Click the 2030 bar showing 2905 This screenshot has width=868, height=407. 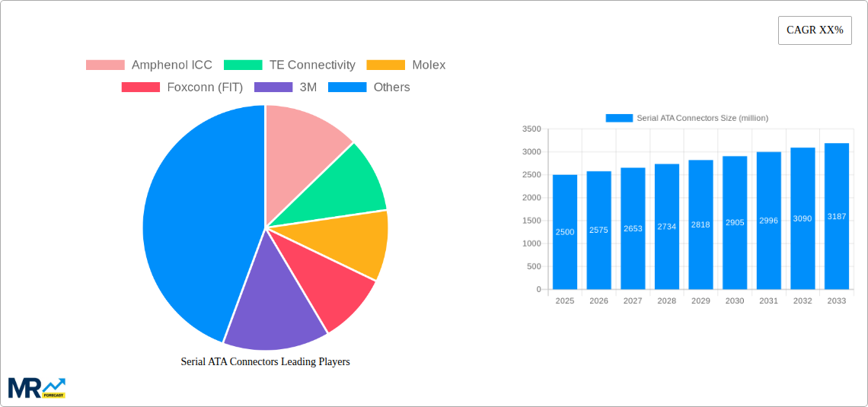(x=735, y=223)
